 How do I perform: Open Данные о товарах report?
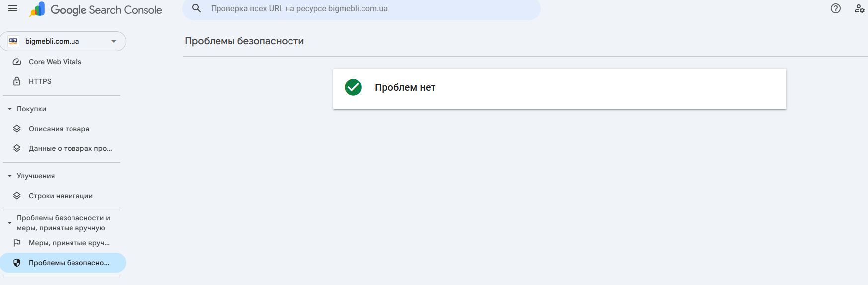(70, 148)
